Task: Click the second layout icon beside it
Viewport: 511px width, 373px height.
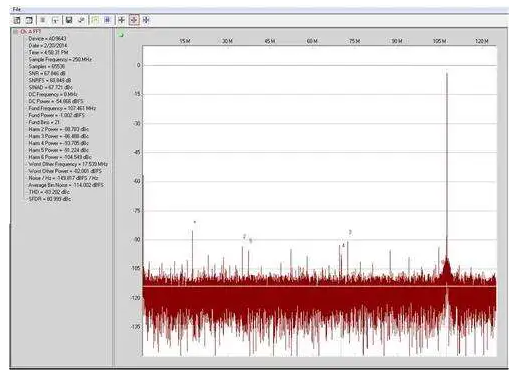Action: coord(29,20)
